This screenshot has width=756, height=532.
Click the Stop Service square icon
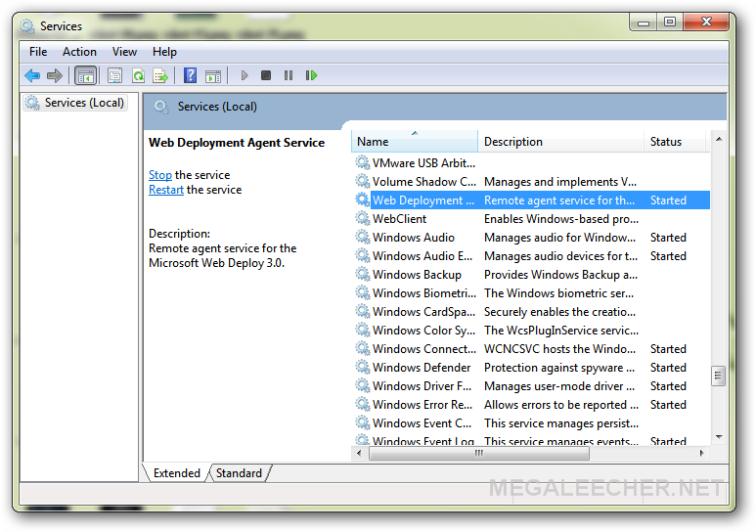(266, 75)
